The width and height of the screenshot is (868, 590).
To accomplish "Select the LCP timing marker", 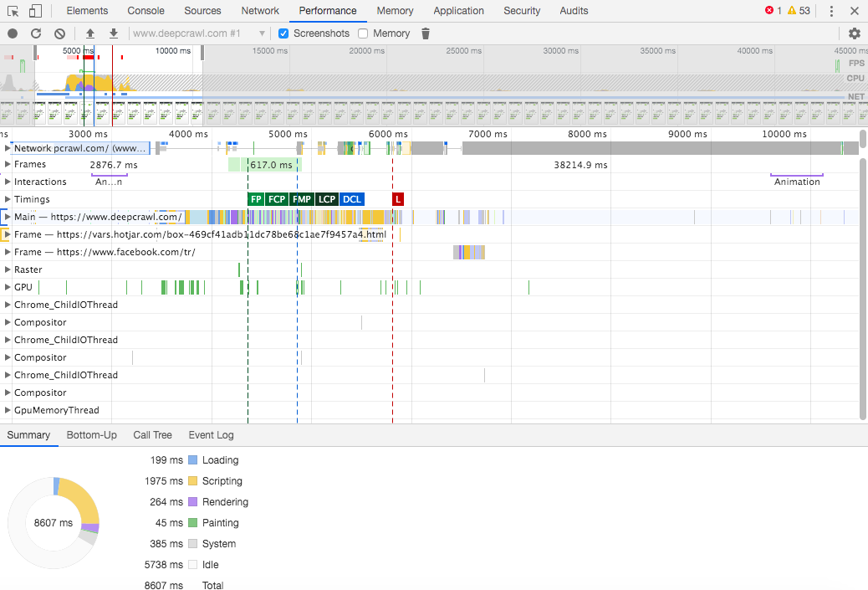I will (326, 199).
